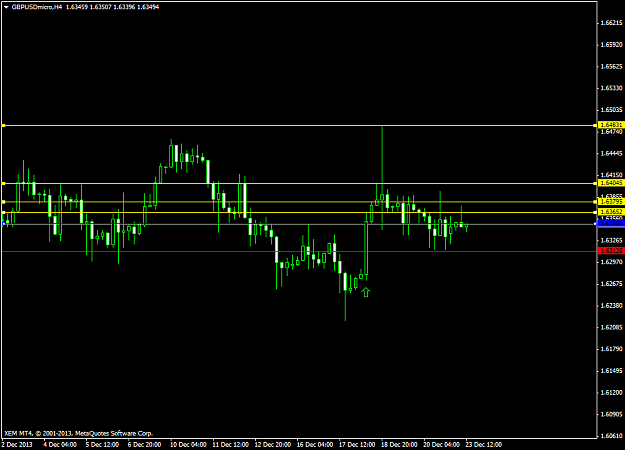The image size is (625, 450).
Task: Click the 1.64445 price scale value
Action: pyautogui.click(x=611, y=153)
